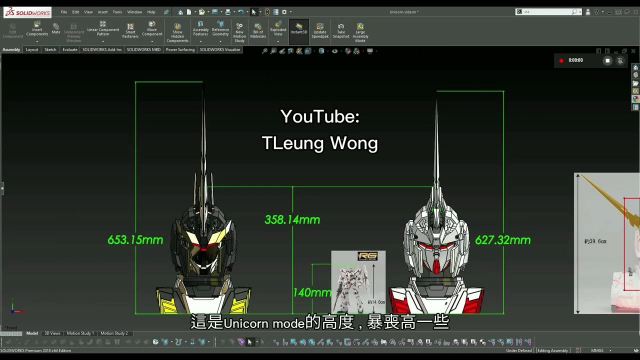Open Linear Component Pattern tool
This screenshot has width=640, height=360.
(x=103, y=29)
